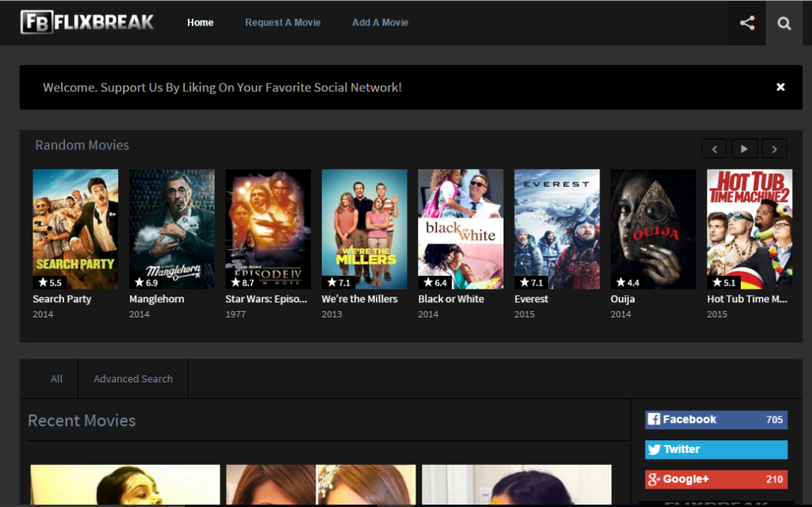
Task: Open third recent movie thumbnail, white wall
Action: 516,485
